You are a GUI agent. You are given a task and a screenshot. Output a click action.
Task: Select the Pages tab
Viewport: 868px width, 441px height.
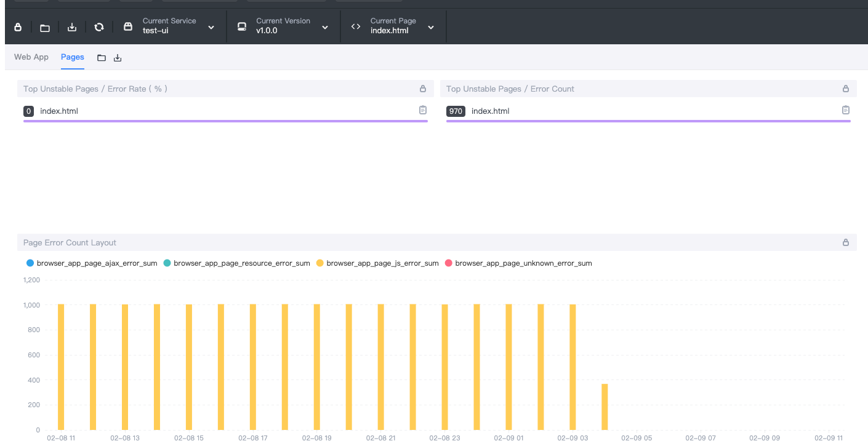(x=73, y=57)
